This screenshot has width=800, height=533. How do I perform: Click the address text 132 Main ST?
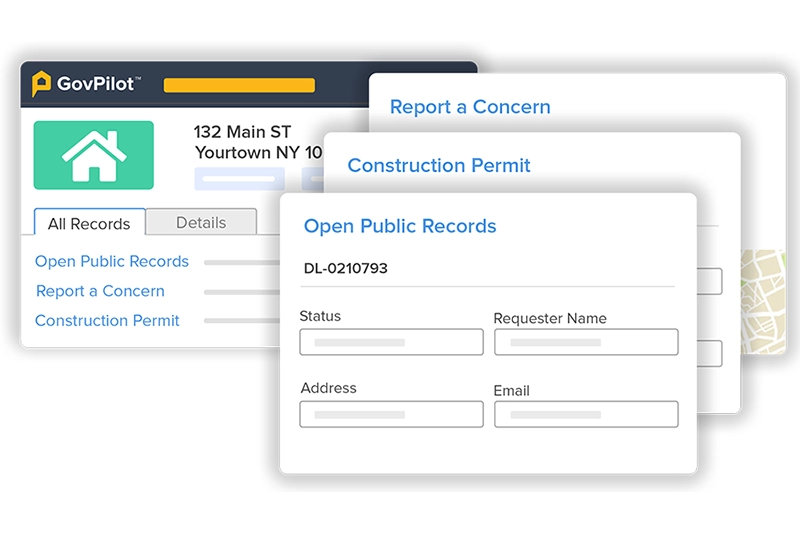pos(242,132)
